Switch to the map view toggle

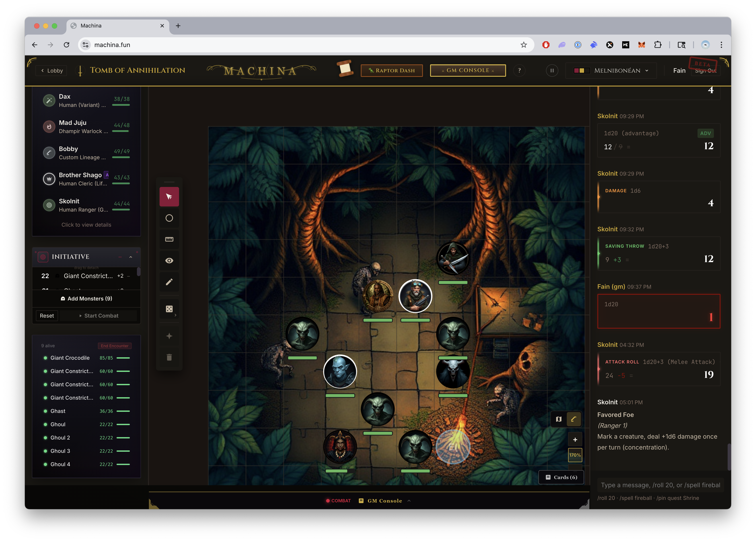[x=559, y=419]
